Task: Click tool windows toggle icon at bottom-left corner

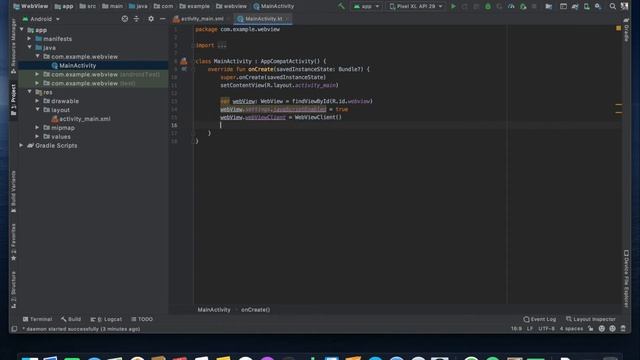Action: (x=14, y=329)
